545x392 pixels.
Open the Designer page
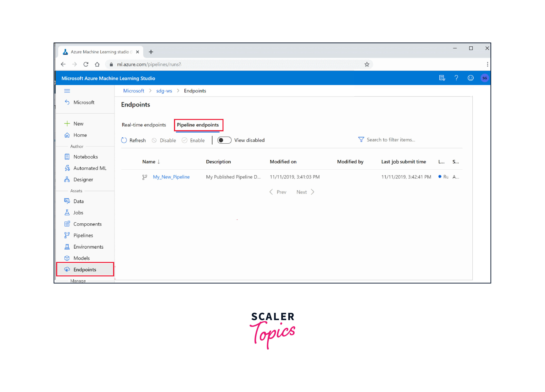[83, 179]
